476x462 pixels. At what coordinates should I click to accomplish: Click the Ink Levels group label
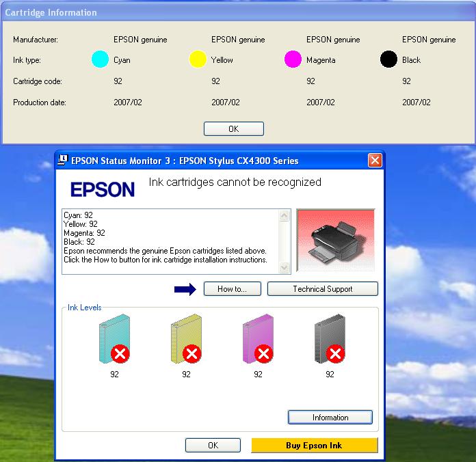pos(84,308)
